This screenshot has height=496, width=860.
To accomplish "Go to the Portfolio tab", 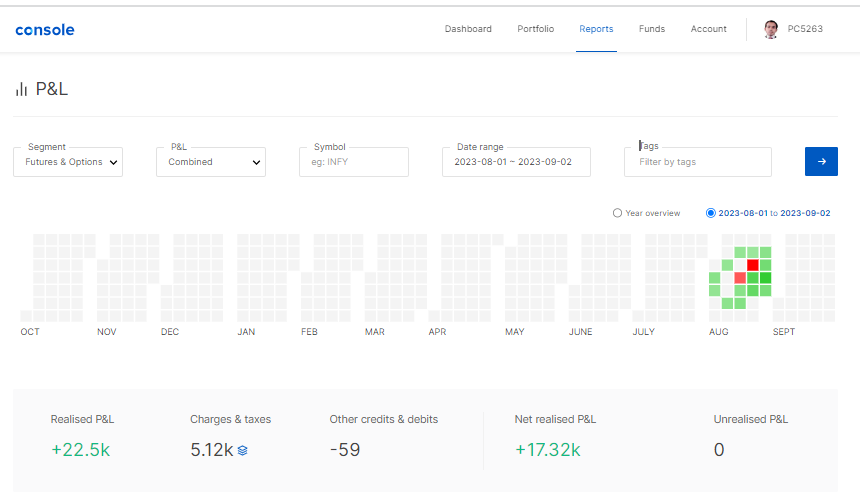I will 535,29.
